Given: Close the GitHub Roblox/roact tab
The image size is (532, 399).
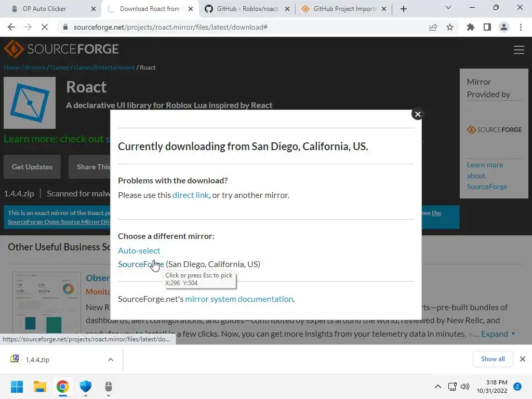Looking at the screenshot, I should click(287, 9).
